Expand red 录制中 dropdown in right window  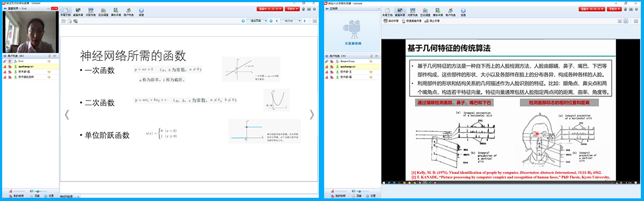614,9
